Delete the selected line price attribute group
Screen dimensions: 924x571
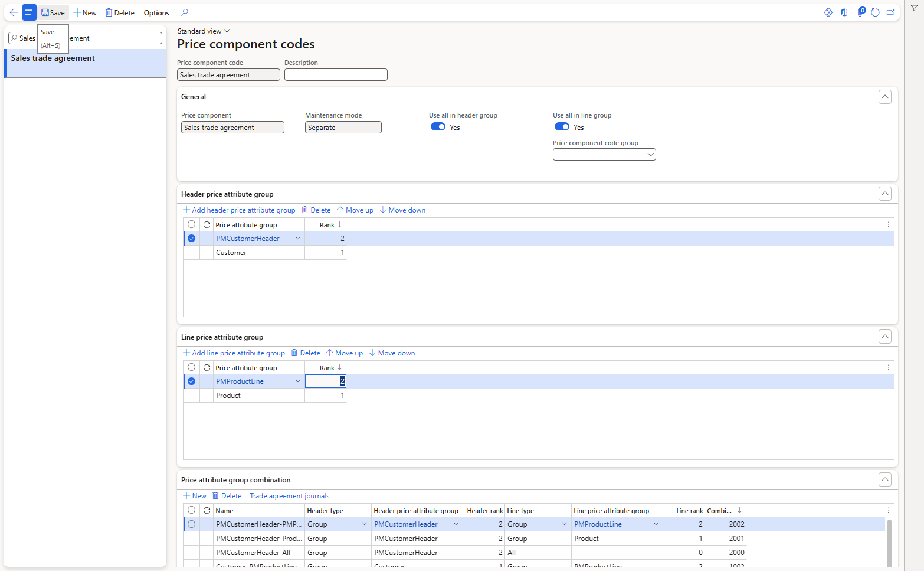[x=306, y=353]
